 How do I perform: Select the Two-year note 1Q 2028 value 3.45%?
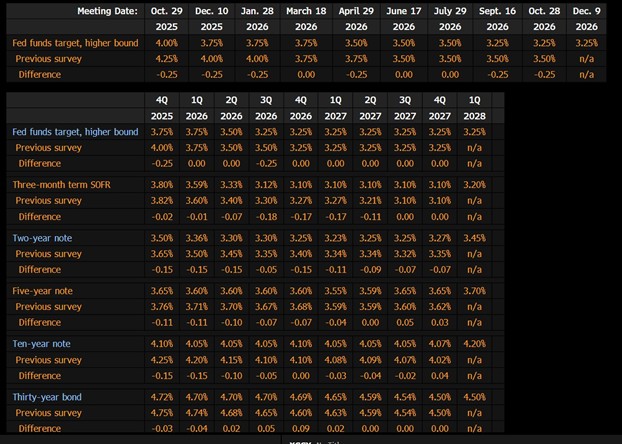point(474,238)
